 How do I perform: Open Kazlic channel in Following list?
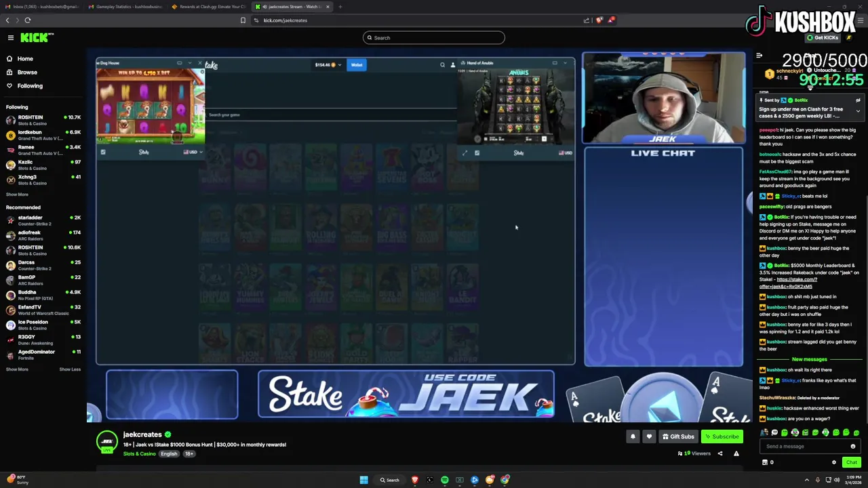[43, 165]
